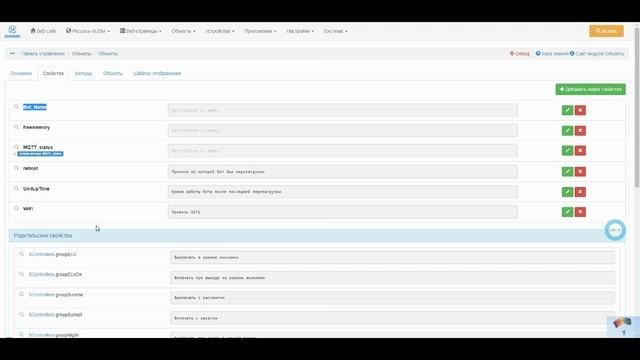Click the Debug link

pos(520,53)
